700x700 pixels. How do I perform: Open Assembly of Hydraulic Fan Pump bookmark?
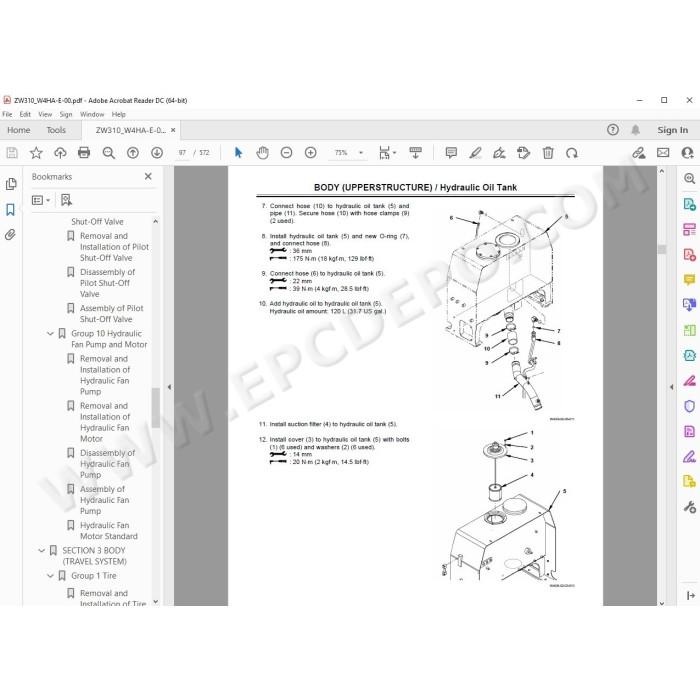coord(104,500)
